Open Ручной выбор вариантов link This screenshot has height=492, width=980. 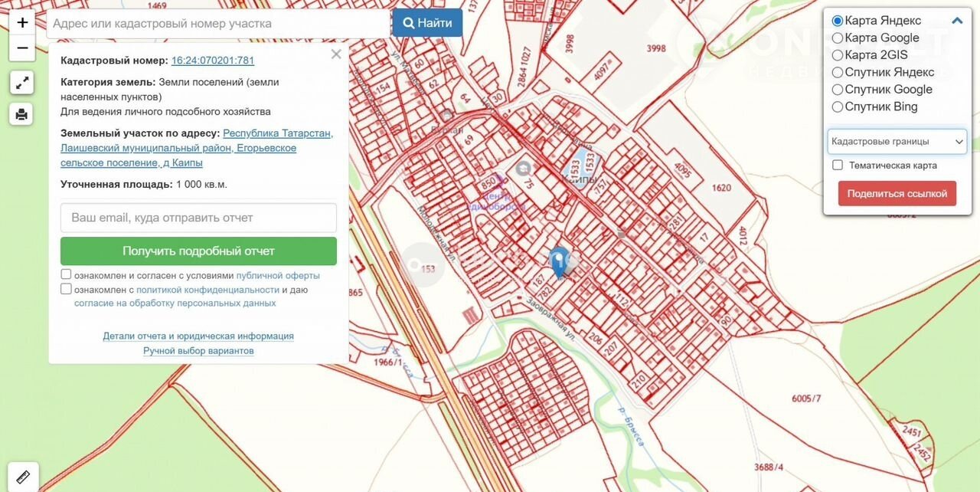198,350
